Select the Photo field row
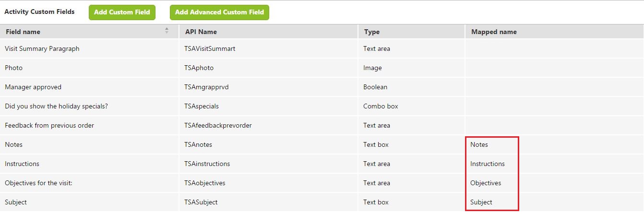This screenshot has width=644, height=214. (322, 68)
